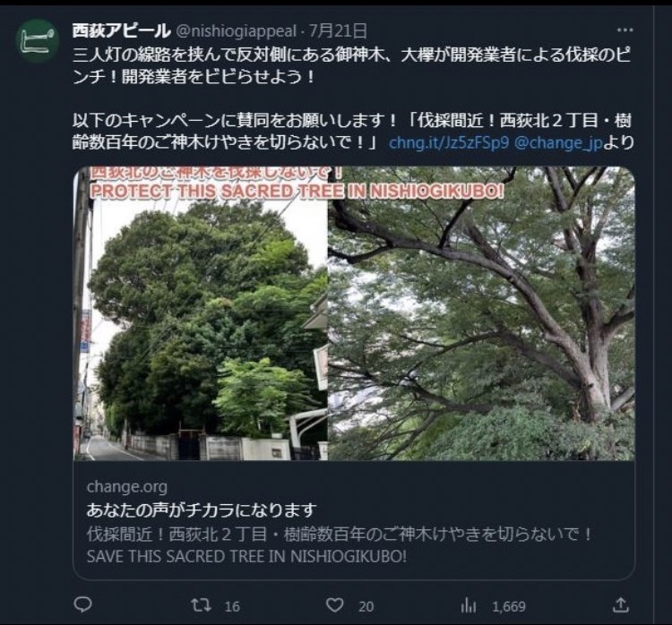Click the view count 1,669
Viewport: 672px width, 625px height.
click(509, 606)
